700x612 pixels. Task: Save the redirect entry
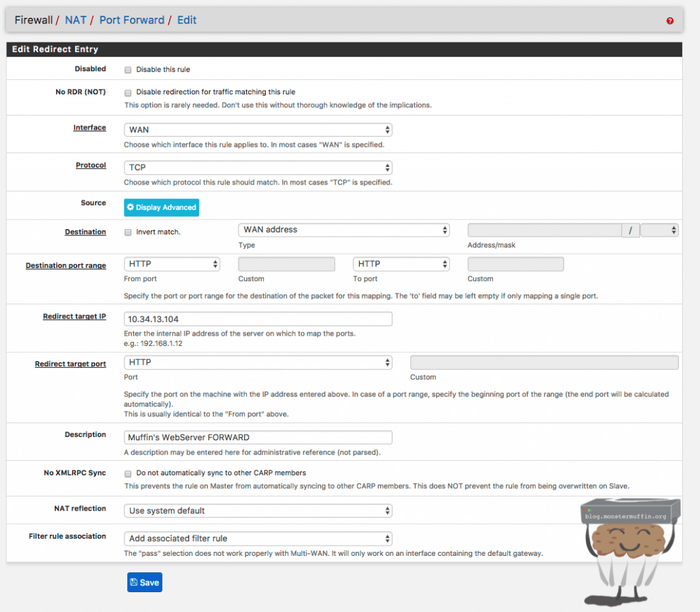click(144, 583)
